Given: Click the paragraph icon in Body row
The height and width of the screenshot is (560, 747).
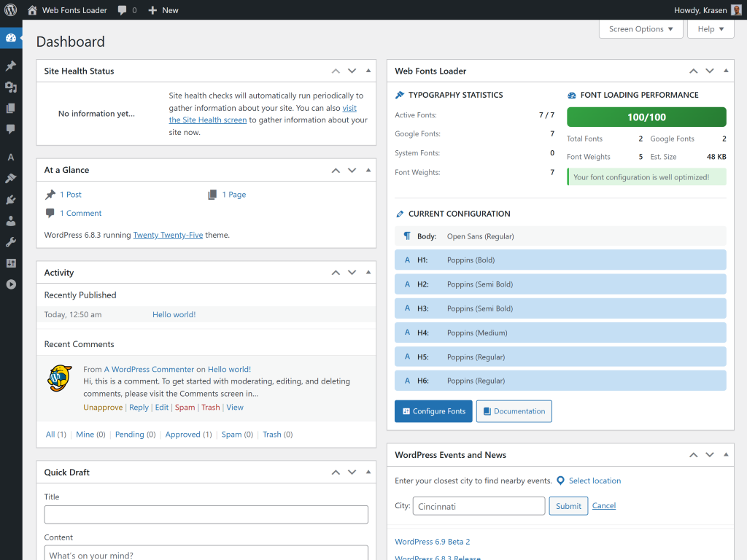Looking at the screenshot, I should (x=407, y=236).
